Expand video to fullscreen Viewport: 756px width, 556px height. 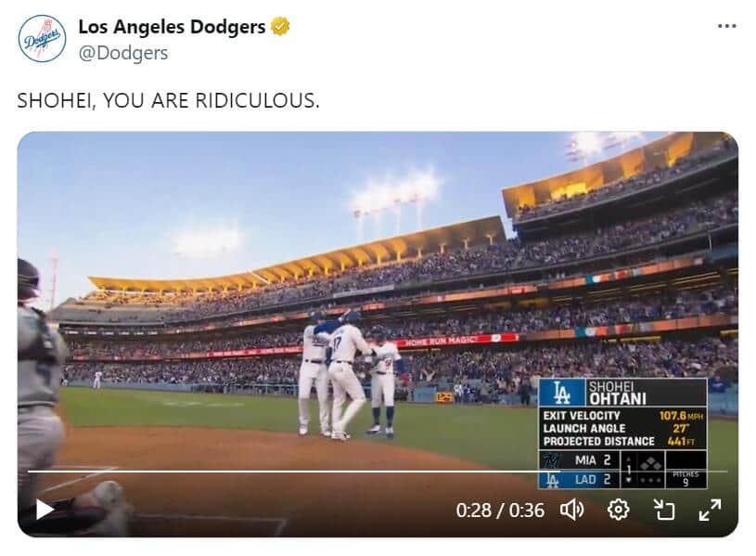710,510
